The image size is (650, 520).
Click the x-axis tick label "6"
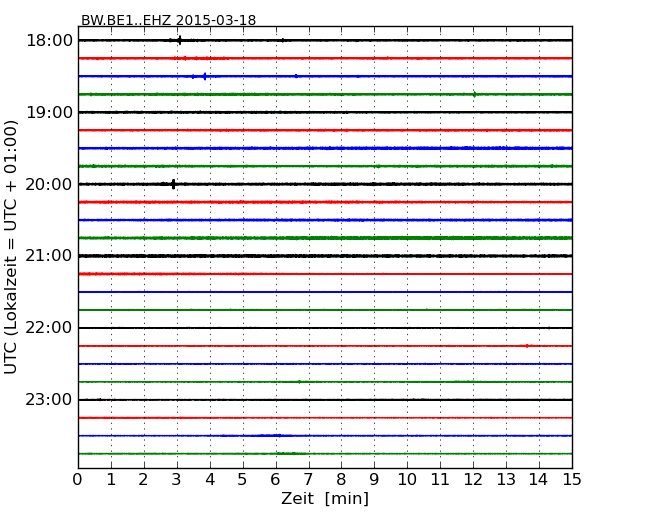[275, 480]
